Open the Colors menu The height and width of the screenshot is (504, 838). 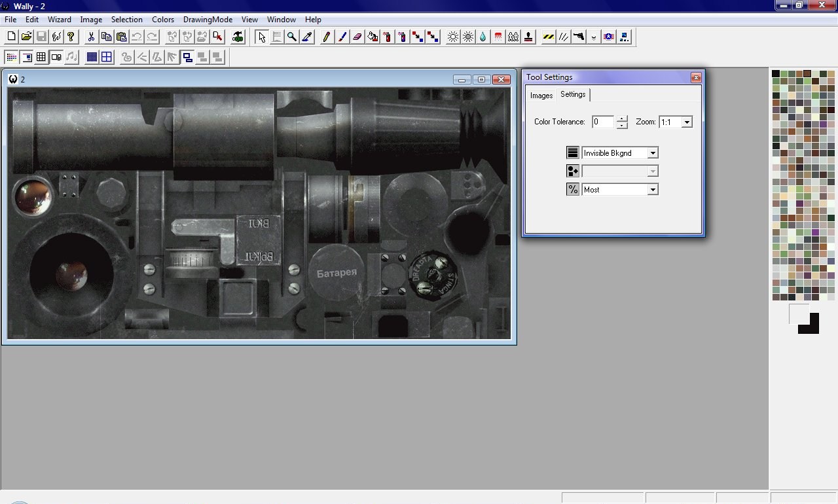[x=163, y=19]
